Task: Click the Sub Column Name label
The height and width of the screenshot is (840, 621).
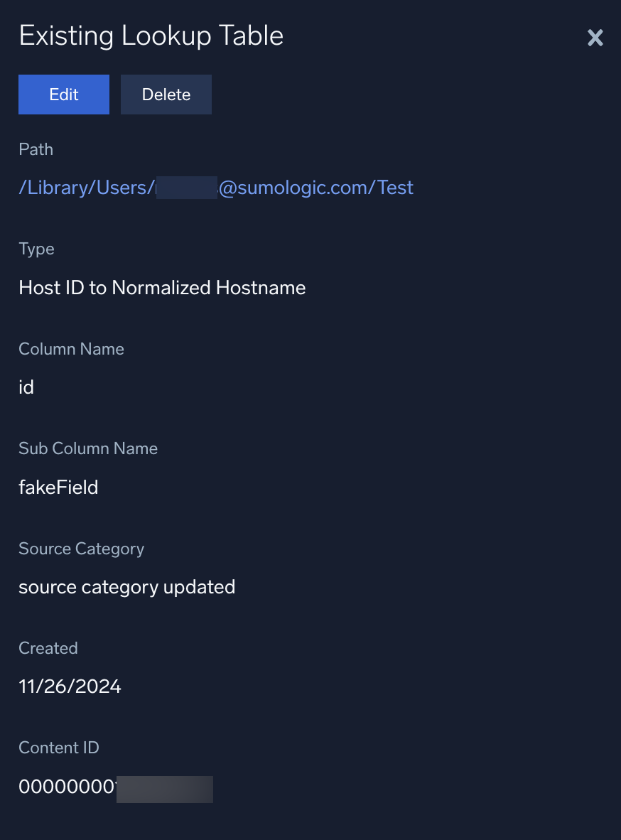Action: (88, 448)
